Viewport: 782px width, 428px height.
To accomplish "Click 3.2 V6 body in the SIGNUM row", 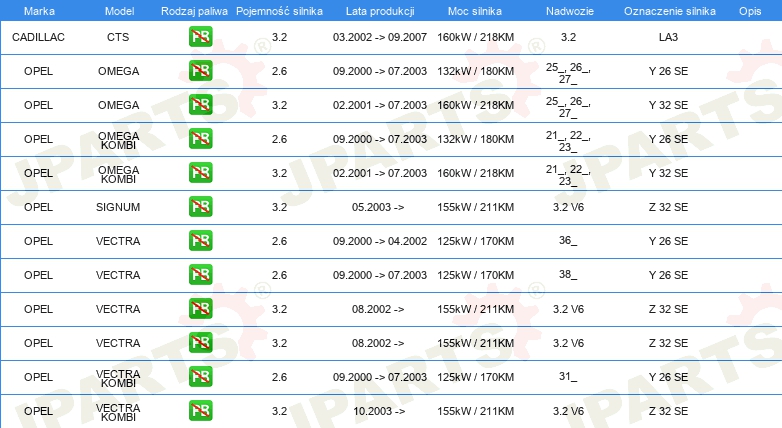I will (569, 207).
